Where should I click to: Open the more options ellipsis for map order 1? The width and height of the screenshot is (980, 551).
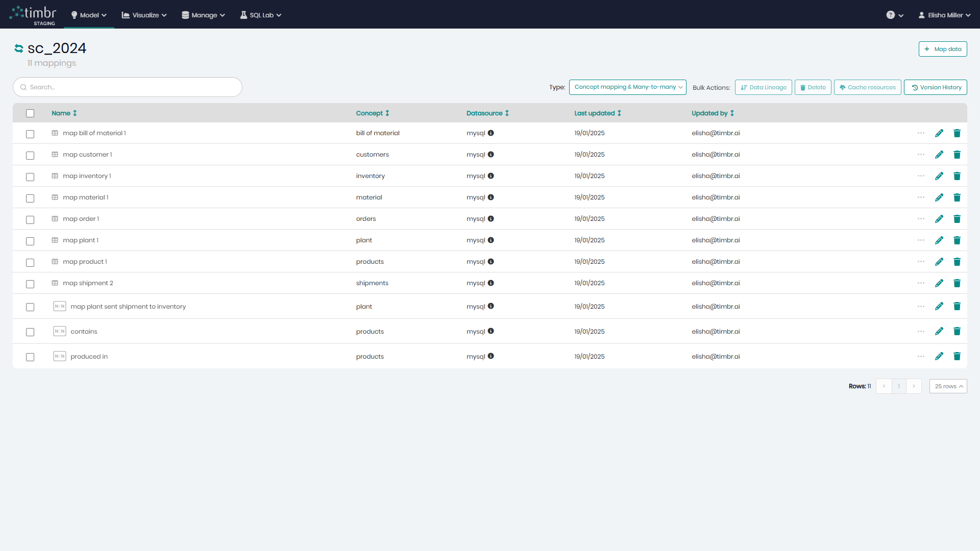coord(921,218)
